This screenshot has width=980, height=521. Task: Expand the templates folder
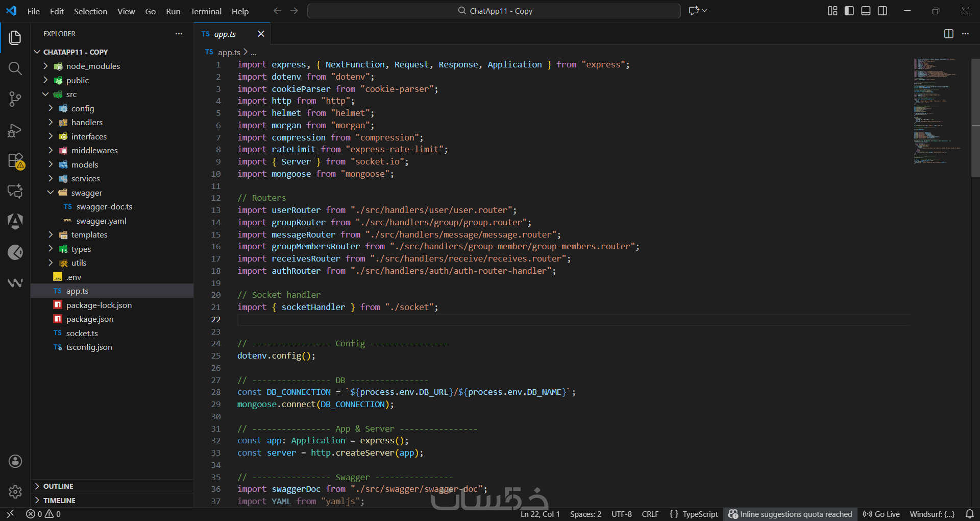pyautogui.click(x=89, y=234)
